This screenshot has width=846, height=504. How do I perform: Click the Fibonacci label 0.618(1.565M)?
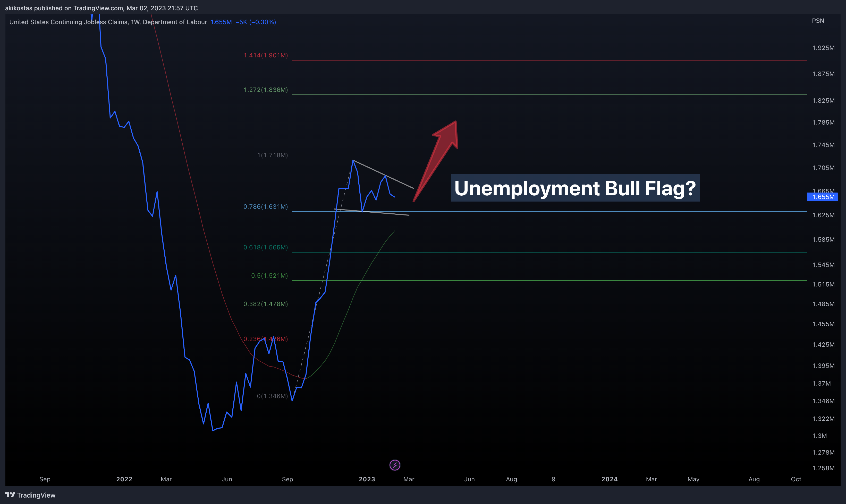(x=266, y=247)
